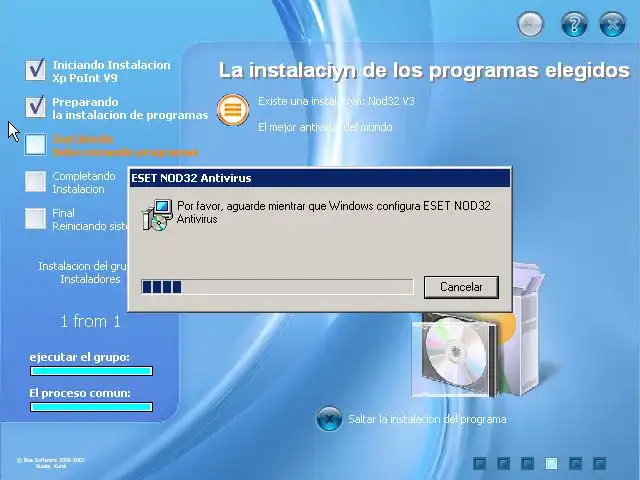Click the installer computer-and-CD icon in the ESET dialog
640x480 pixels.
[157, 215]
